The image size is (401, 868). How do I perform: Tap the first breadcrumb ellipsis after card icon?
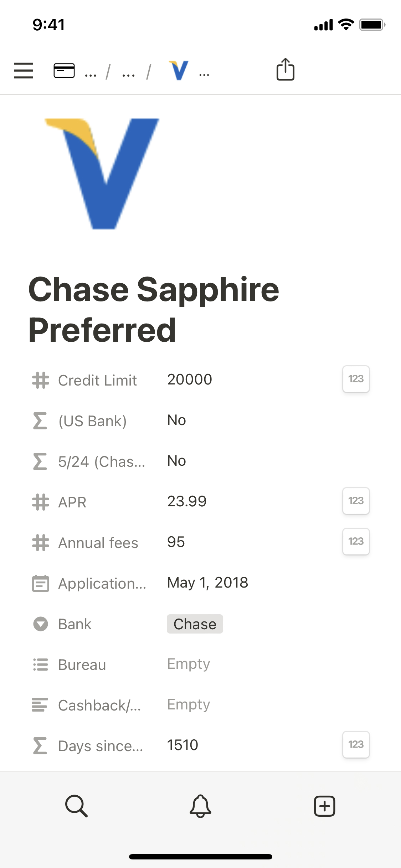click(x=91, y=74)
